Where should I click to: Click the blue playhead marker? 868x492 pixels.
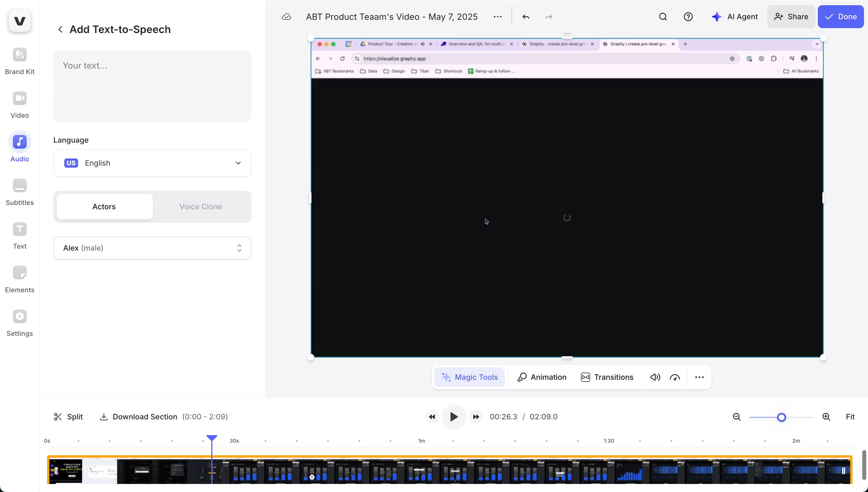pyautogui.click(x=212, y=438)
